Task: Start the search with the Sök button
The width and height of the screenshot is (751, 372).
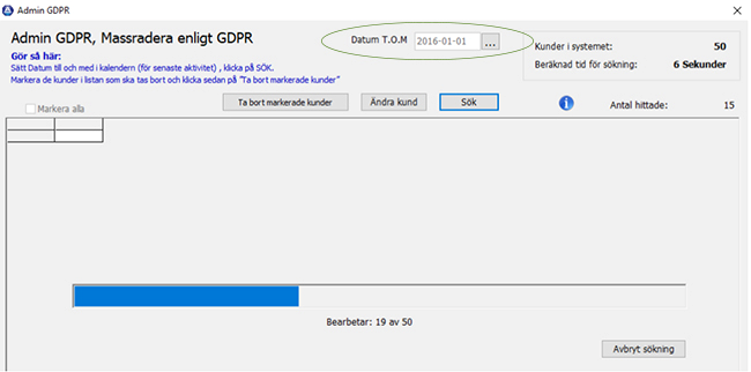Action: 469,102
